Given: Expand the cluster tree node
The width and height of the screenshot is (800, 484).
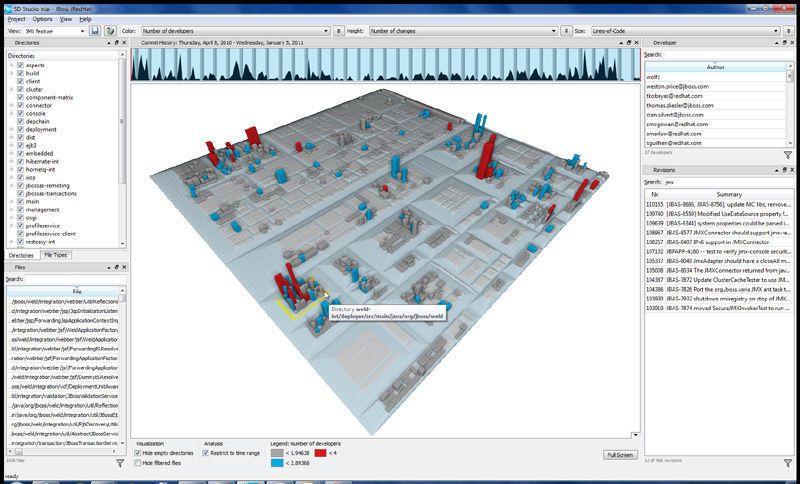Looking at the screenshot, I should [12, 89].
